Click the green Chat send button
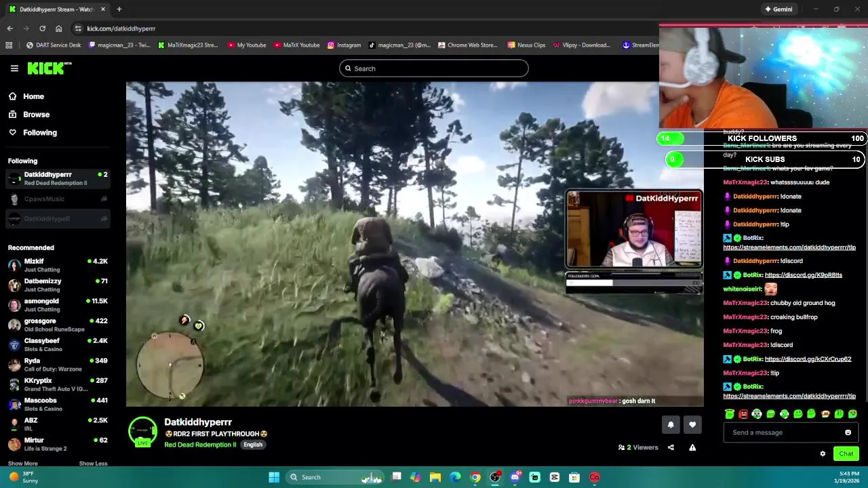 [846, 454]
